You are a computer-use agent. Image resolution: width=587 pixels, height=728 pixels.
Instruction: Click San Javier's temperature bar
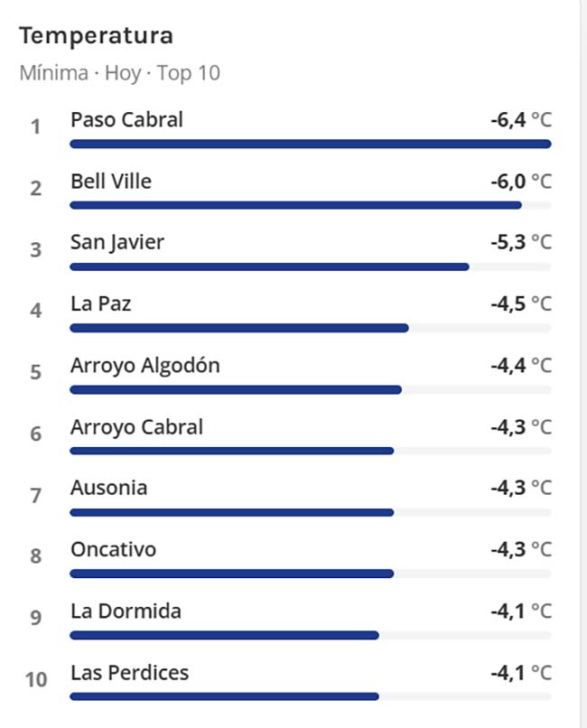pos(270,266)
